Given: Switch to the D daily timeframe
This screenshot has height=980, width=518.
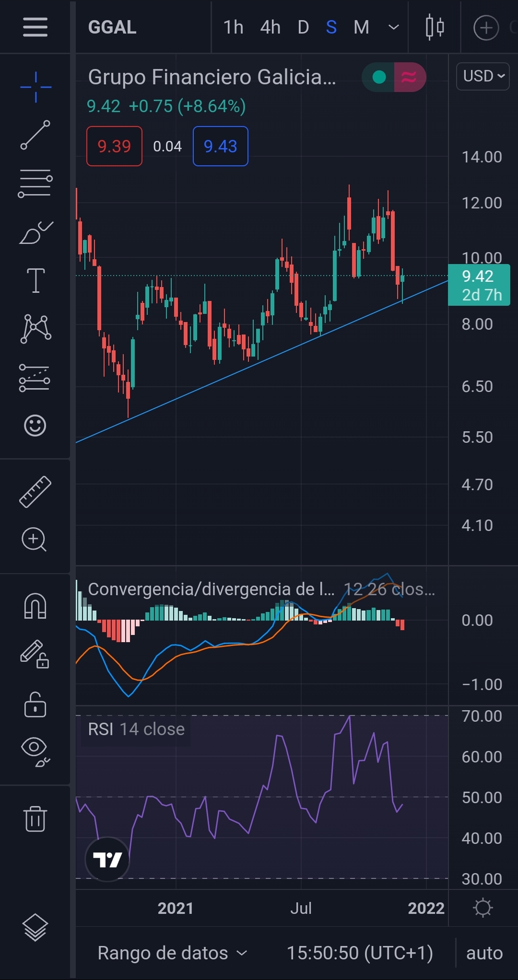Looking at the screenshot, I should pyautogui.click(x=303, y=27).
